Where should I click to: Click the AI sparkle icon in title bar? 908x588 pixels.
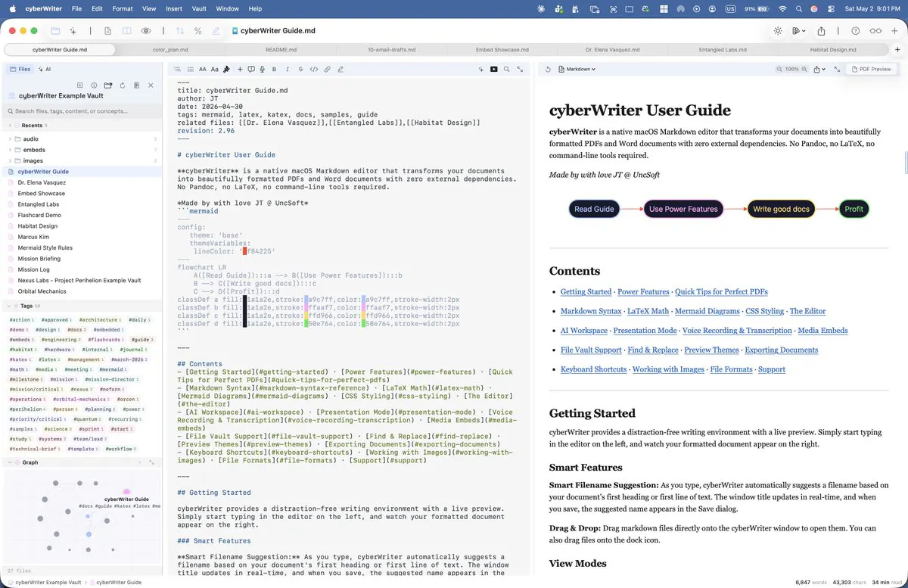point(73,31)
